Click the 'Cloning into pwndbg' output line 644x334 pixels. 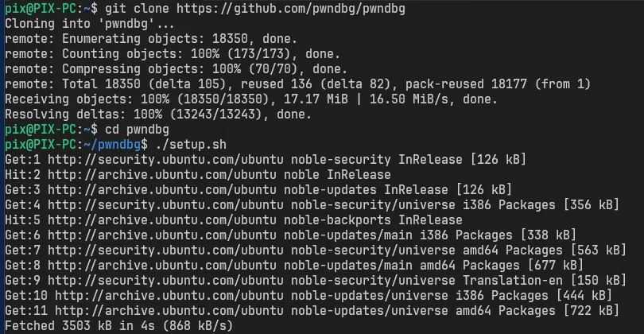(90, 24)
